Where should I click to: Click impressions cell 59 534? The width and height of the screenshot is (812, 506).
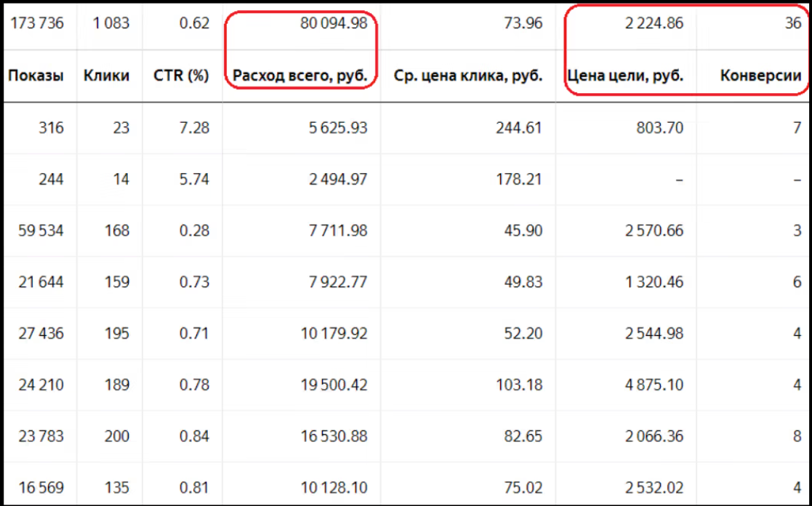pos(40,231)
